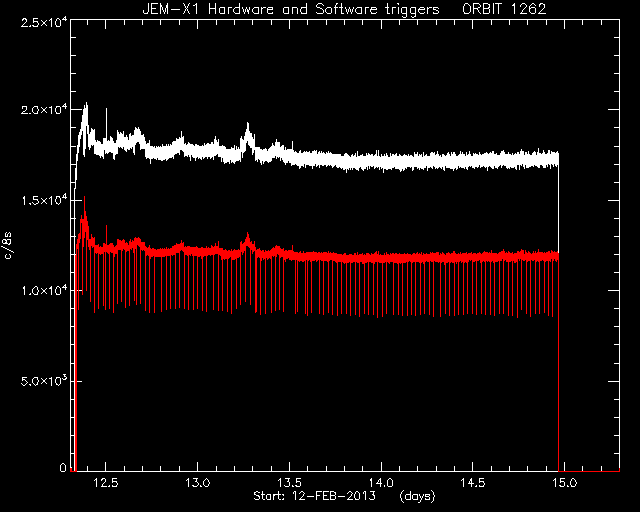Click the red vertical drop line near 15.0
The height and width of the screenshot is (512, 640).
coord(558,363)
